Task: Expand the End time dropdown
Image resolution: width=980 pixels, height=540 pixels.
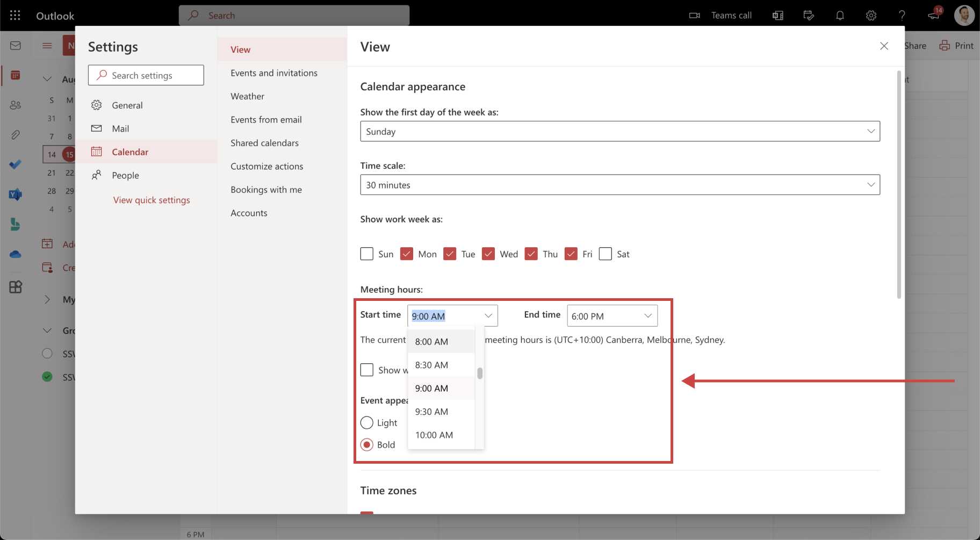Action: coord(612,316)
